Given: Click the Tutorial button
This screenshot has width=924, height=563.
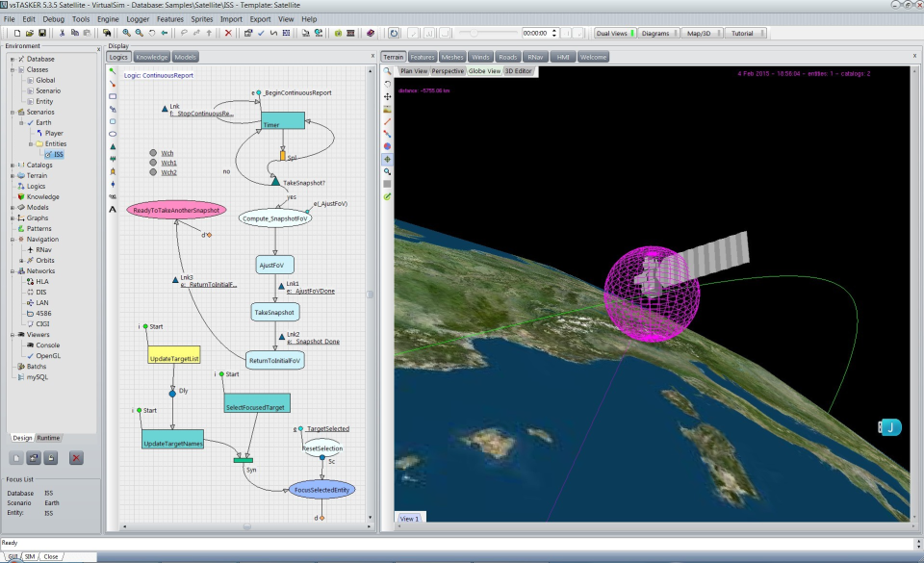Looking at the screenshot, I should (x=745, y=33).
